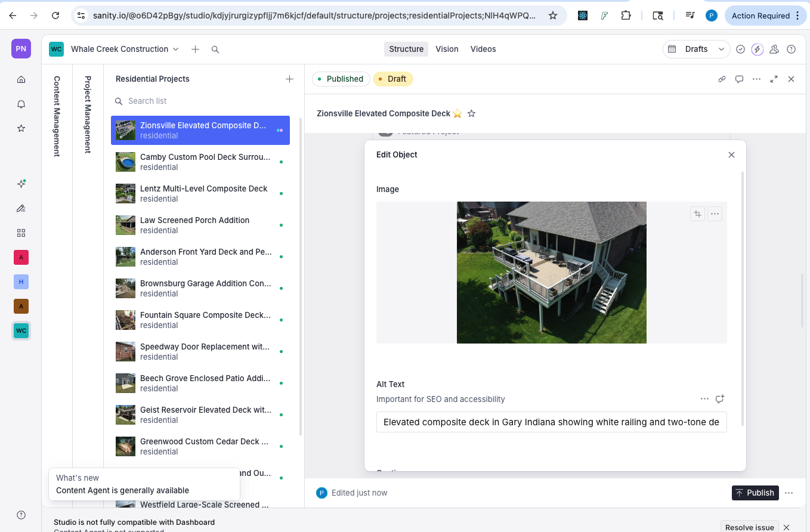Open comments with the speech bubble icon

739,78
